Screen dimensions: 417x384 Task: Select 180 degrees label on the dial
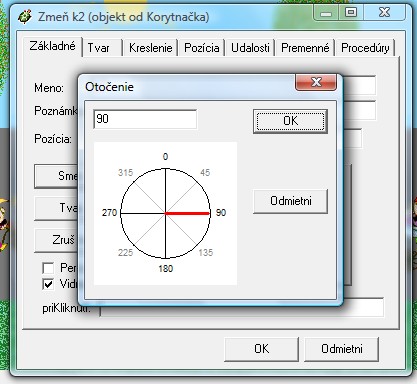(x=166, y=268)
